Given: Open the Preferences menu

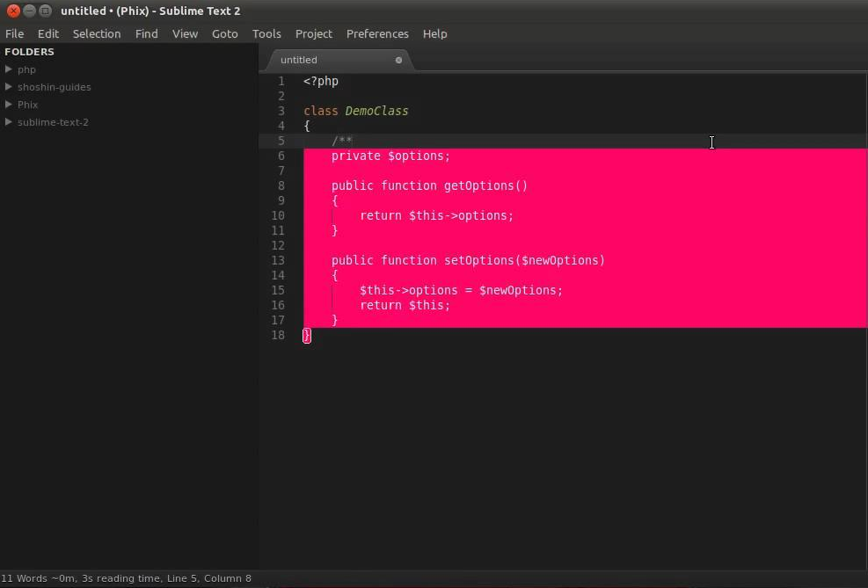Looking at the screenshot, I should click(x=377, y=33).
